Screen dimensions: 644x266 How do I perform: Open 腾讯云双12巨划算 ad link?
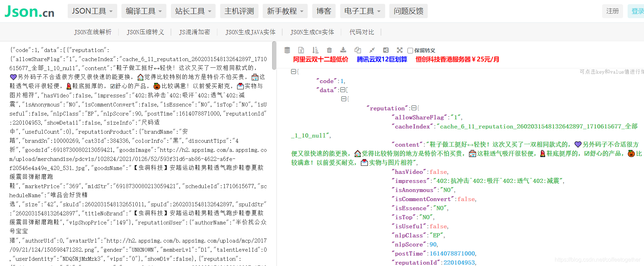(382, 59)
